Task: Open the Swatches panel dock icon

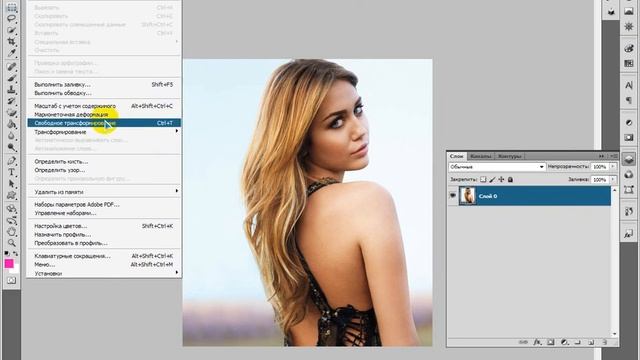Action: [x=629, y=63]
